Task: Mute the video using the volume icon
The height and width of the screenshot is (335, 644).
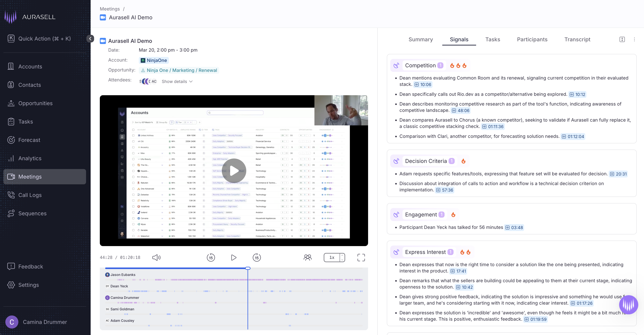Action: [156, 258]
